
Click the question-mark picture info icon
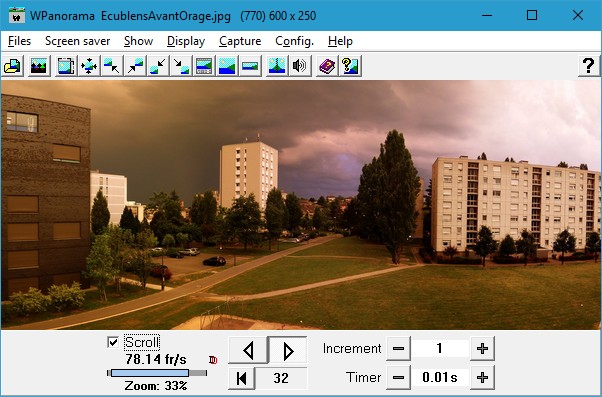[350, 66]
